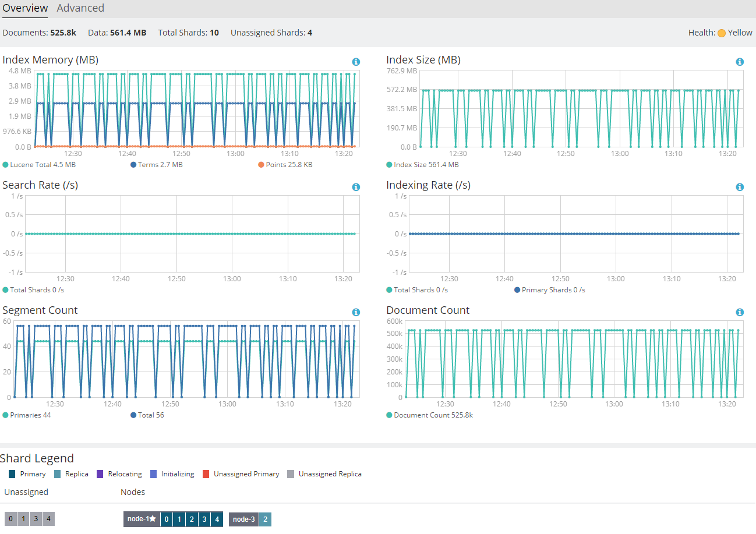Open info icon for Search Rate chart
The height and width of the screenshot is (534, 756).
(x=356, y=187)
